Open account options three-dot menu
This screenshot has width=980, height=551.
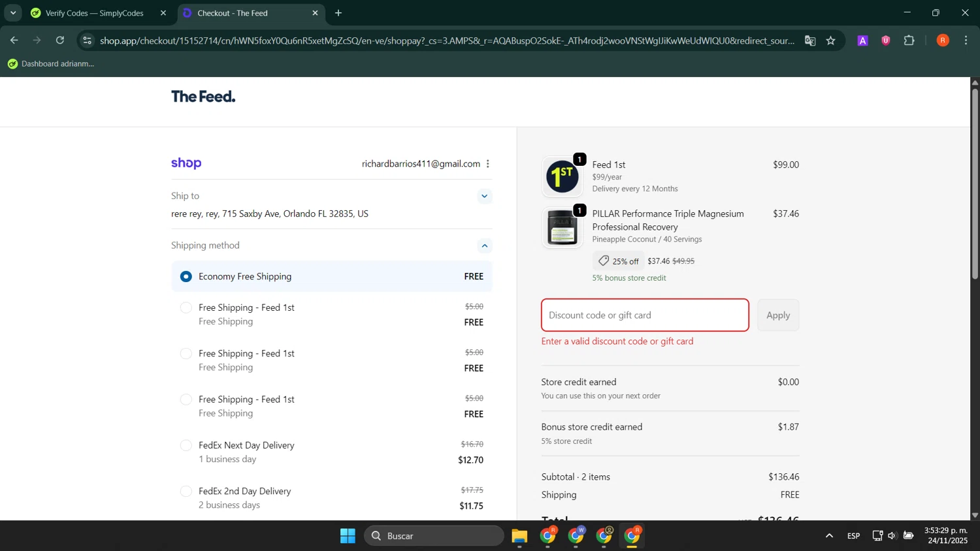[x=488, y=164]
